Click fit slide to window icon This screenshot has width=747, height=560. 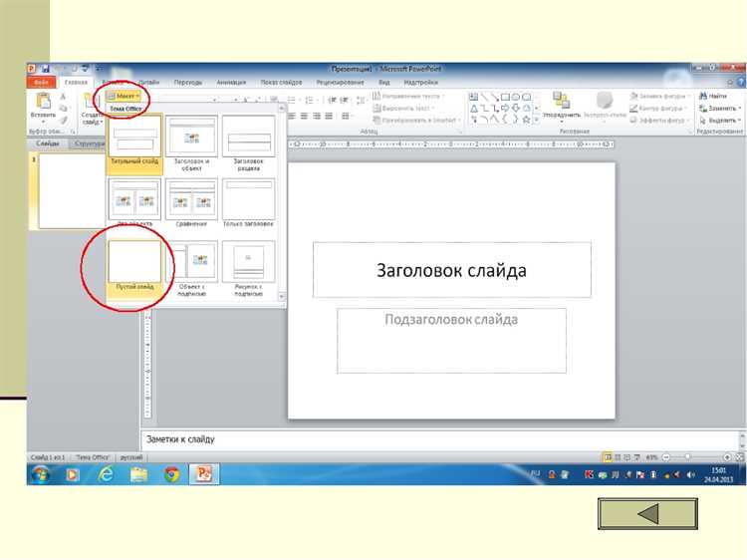click(740, 457)
